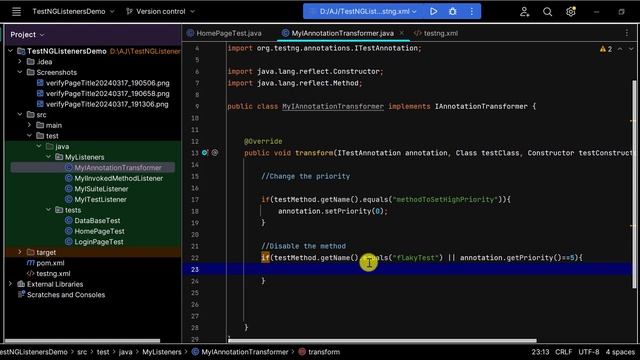Open testng.xml in project tree

[x=48, y=273]
